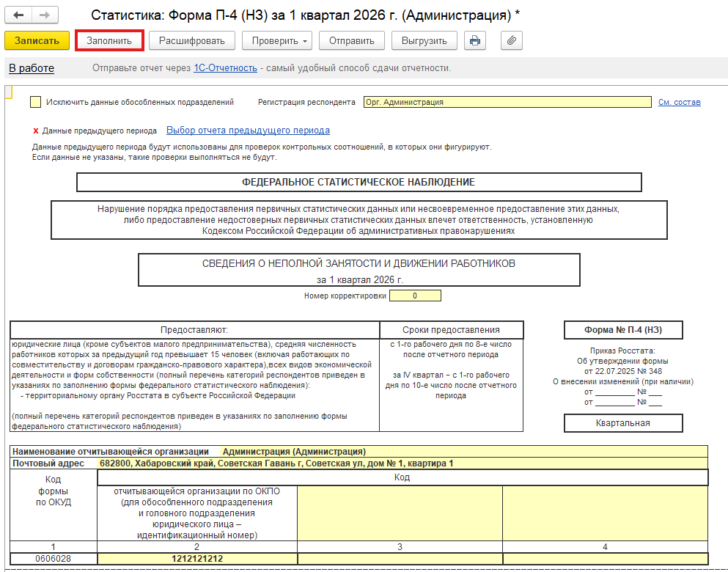
Task: Select the Номер корректировки field
Action: coord(415,296)
